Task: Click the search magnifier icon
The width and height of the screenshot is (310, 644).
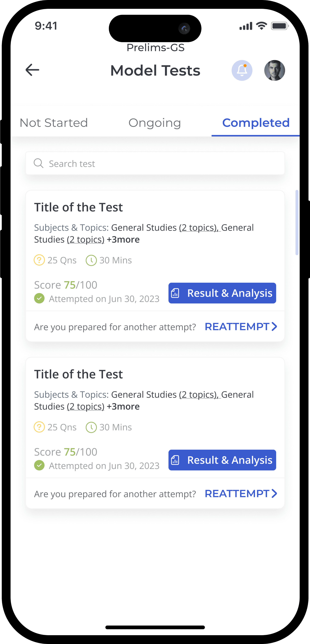Action: (x=39, y=163)
